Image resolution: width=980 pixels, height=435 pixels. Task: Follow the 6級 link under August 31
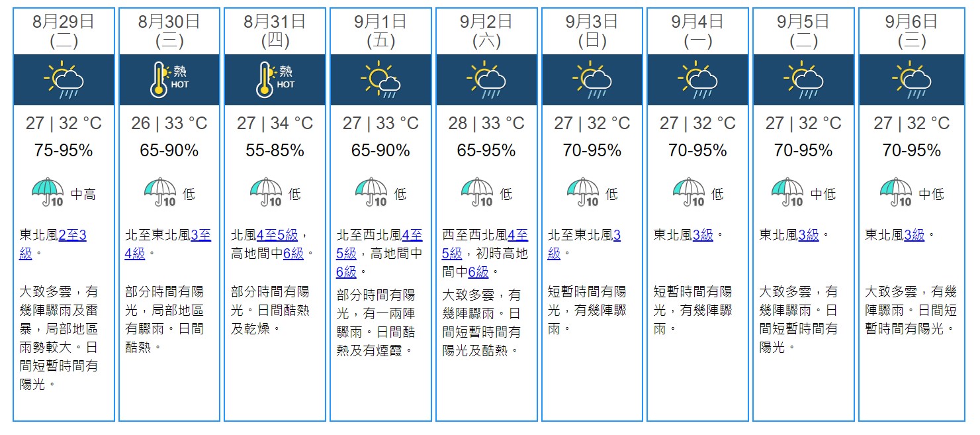(x=293, y=253)
